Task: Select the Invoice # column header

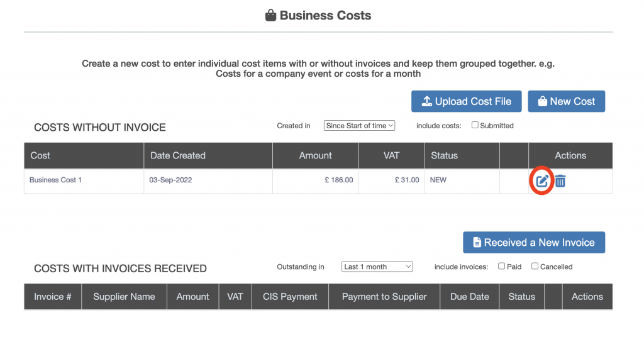Action: pos(53,297)
